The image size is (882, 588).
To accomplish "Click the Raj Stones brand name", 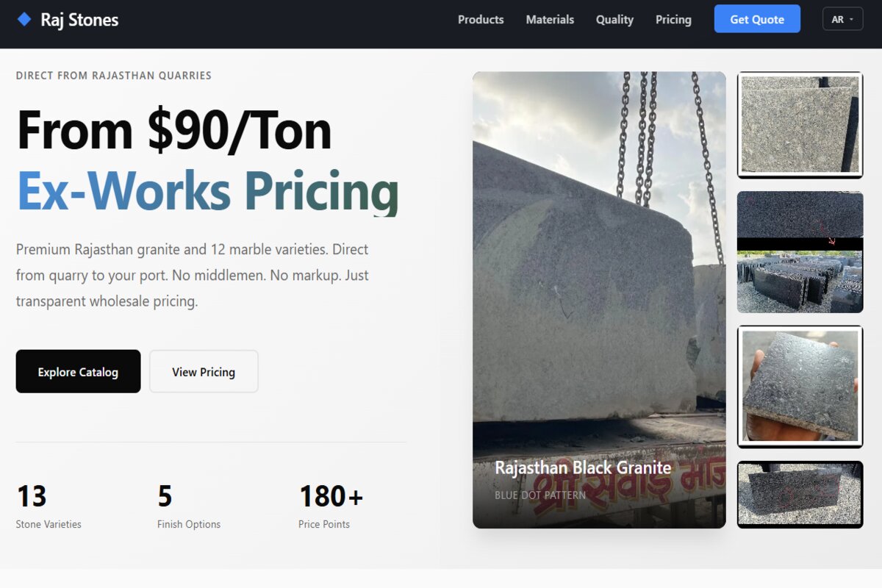I will 79,20.
